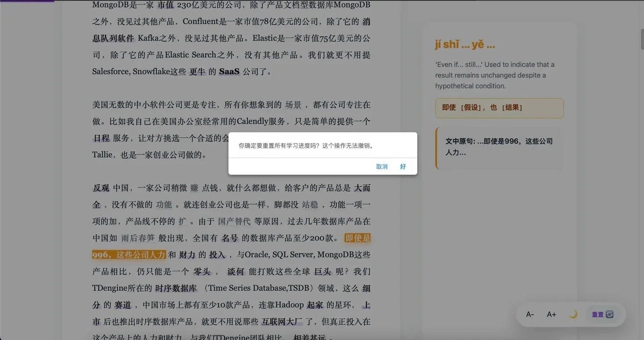Click the pinyin heading jí shǐ ... yě ...
The height and width of the screenshot is (340, 644).
[465, 44]
